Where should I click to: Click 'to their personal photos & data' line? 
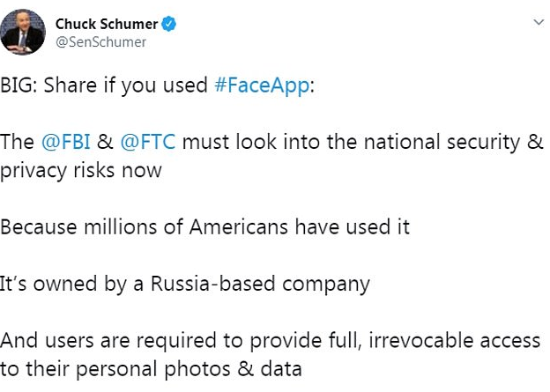(x=151, y=369)
